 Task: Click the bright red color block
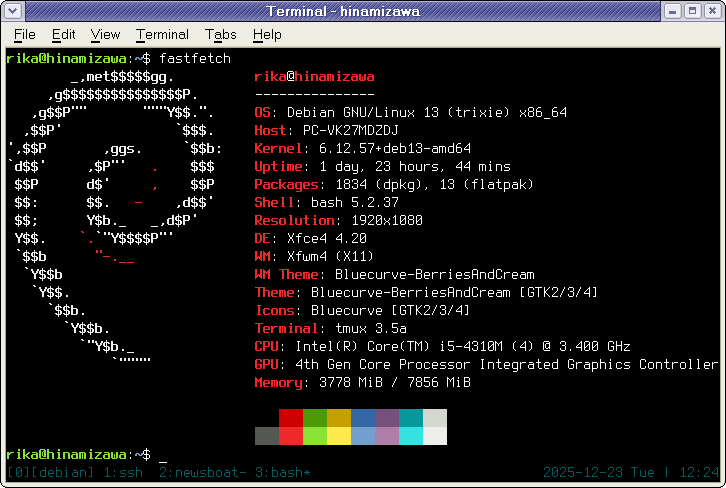pos(291,436)
